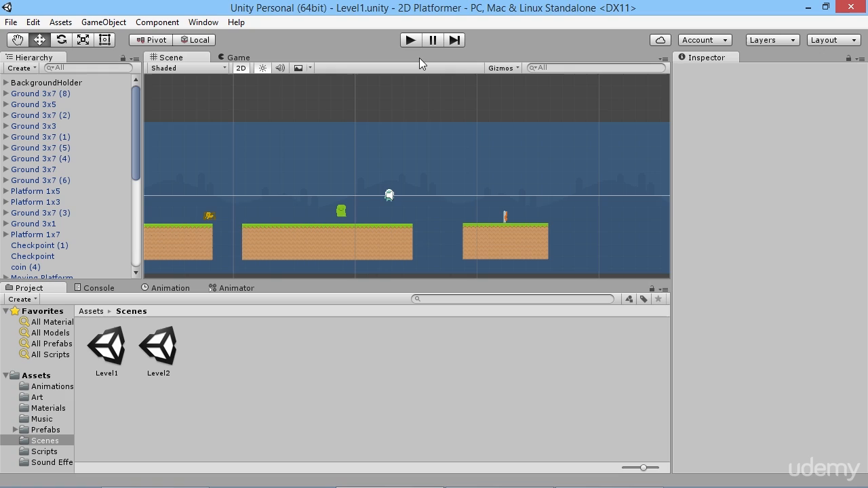
Task: Open Scripts folder
Action: (x=39, y=451)
